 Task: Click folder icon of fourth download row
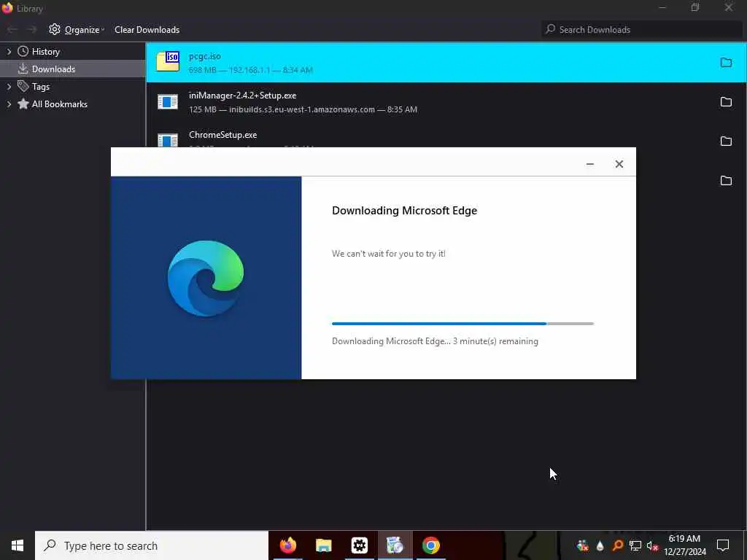(x=726, y=181)
